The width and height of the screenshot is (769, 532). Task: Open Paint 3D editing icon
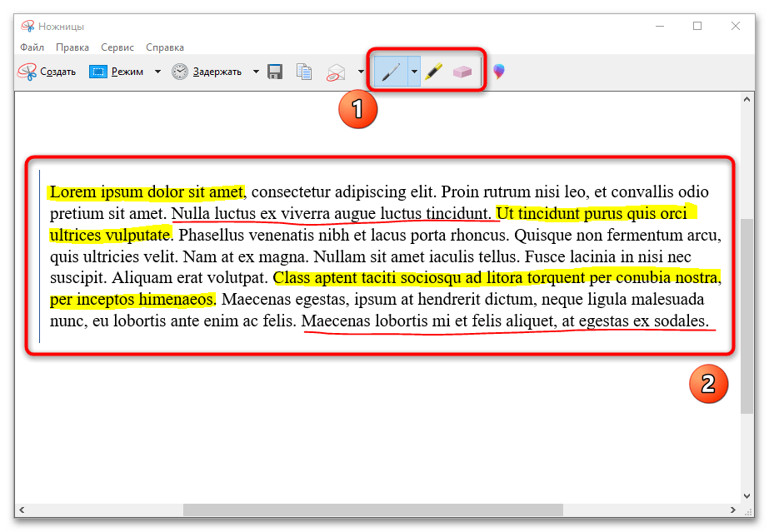pyautogui.click(x=498, y=72)
